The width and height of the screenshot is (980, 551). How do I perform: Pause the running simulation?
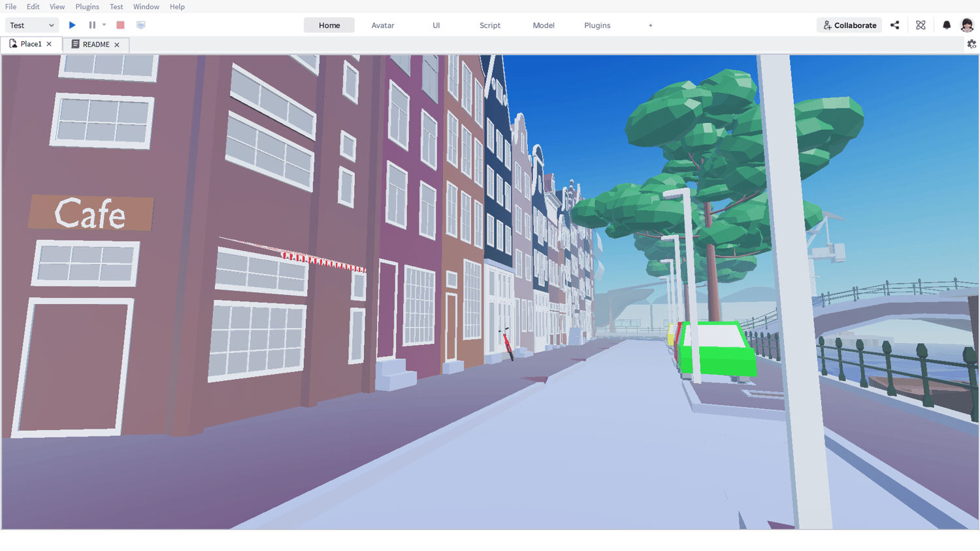tap(92, 25)
